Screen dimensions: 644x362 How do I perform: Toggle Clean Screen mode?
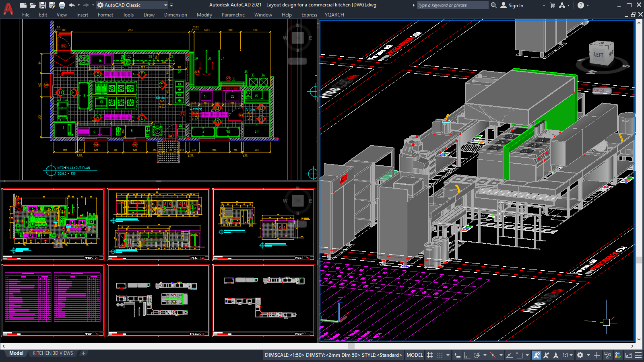pyautogui.click(x=628, y=355)
